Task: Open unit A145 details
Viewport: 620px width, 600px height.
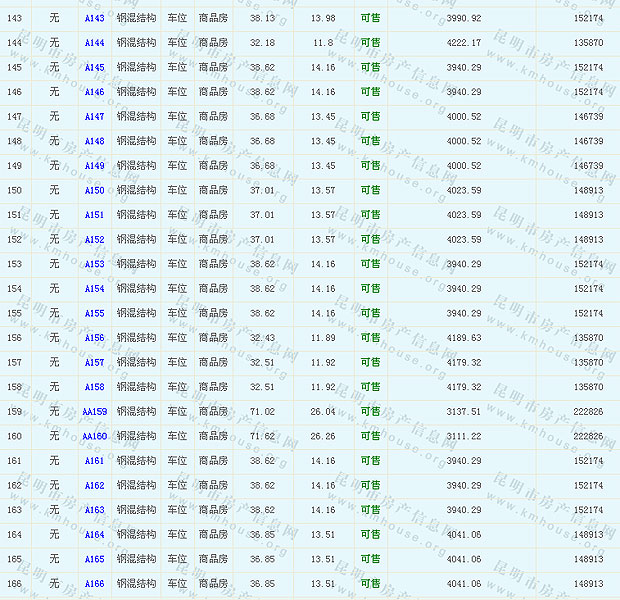Action: pyautogui.click(x=94, y=68)
